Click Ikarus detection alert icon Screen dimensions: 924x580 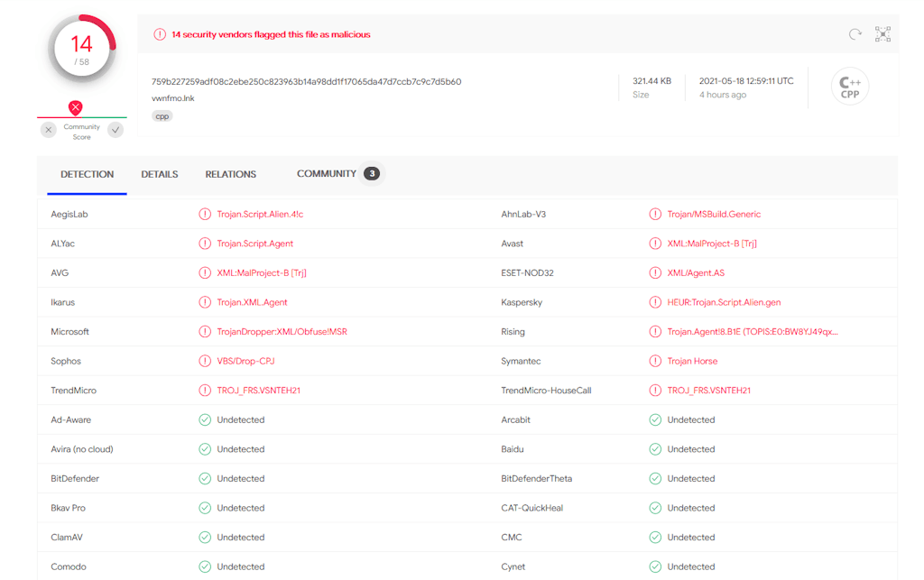pos(205,303)
